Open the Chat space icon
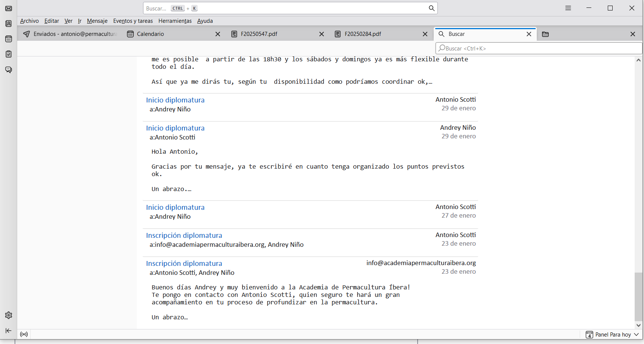This screenshot has width=644, height=344. pyautogui.click(x=9, y=70)
